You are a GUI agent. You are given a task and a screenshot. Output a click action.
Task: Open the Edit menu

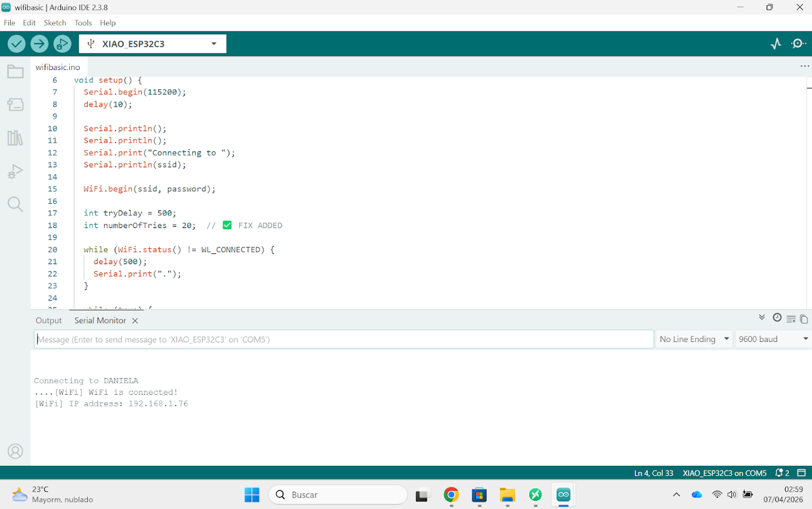point(29,23)
